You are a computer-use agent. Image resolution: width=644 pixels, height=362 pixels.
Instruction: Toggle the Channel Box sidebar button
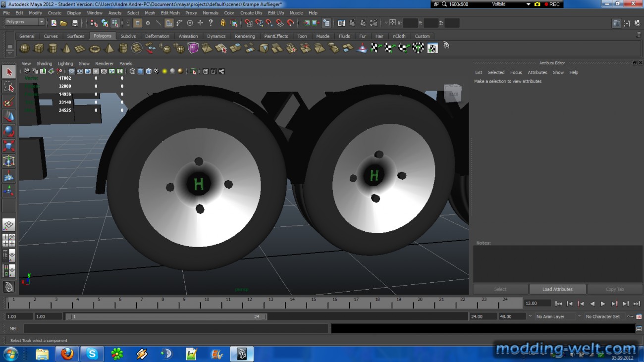(637, 23)
